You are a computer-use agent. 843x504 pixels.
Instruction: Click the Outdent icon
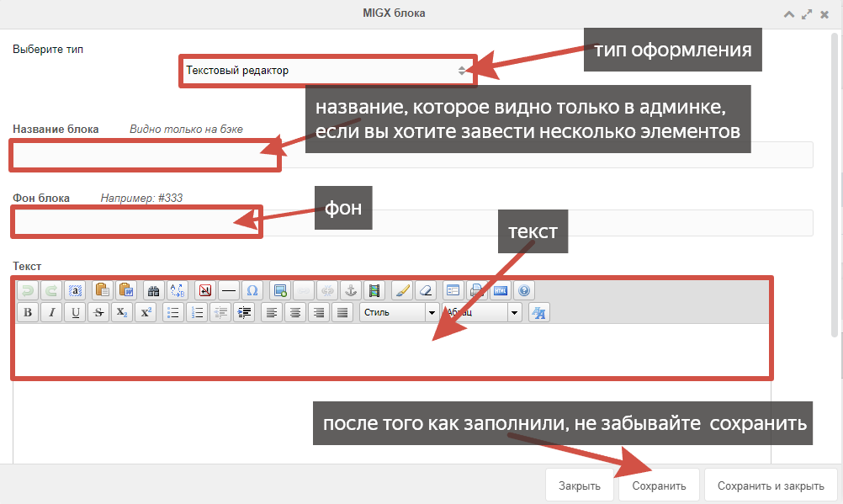click(220, 312)
